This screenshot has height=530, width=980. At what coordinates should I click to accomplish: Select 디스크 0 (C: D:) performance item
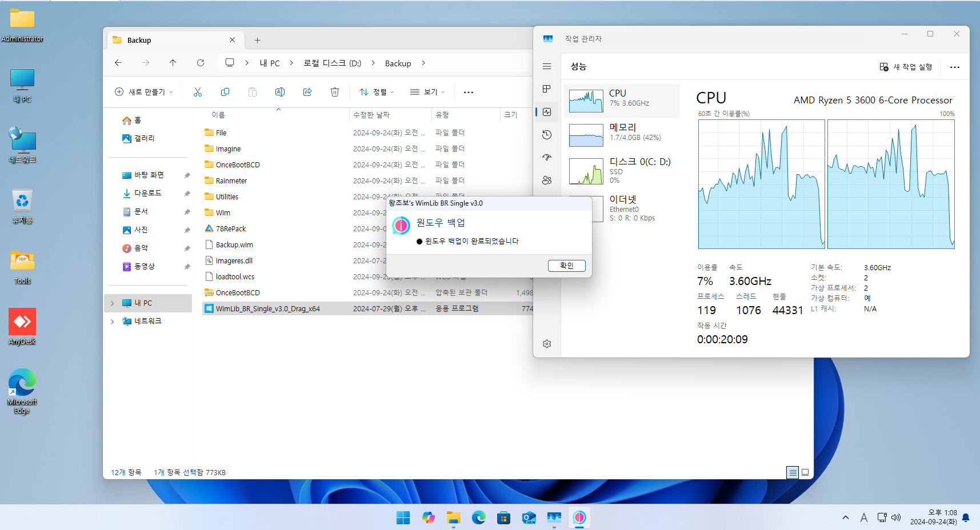coord(622,170)
